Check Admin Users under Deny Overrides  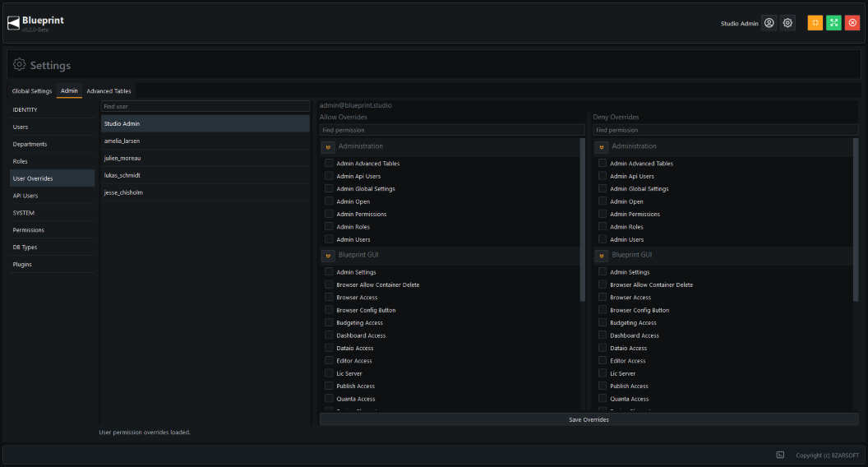point(603,239)
